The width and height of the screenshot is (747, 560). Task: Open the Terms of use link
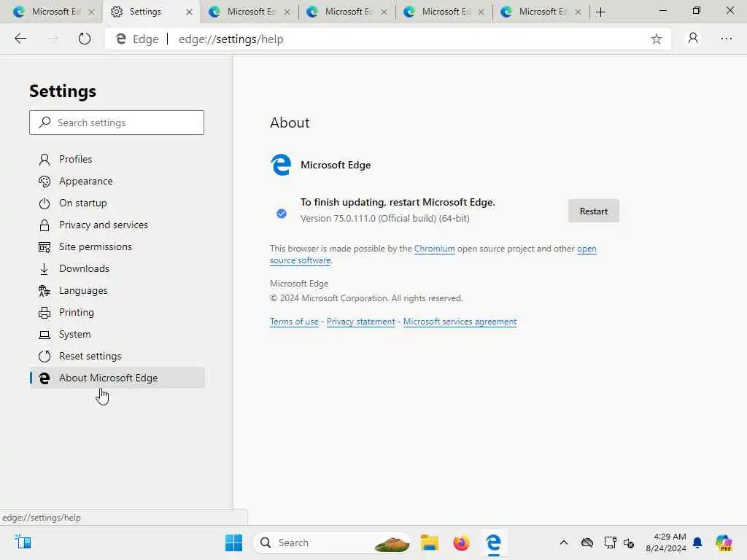[294, 322]
